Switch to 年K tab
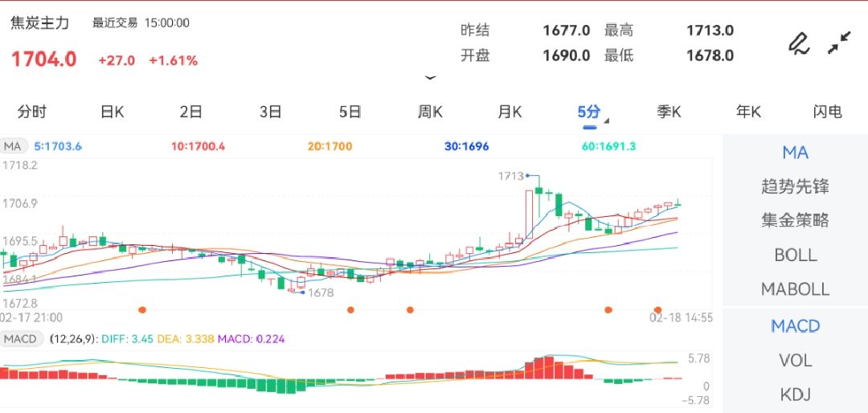This screenshot has width=868, height=413. (x=748, y=112)
